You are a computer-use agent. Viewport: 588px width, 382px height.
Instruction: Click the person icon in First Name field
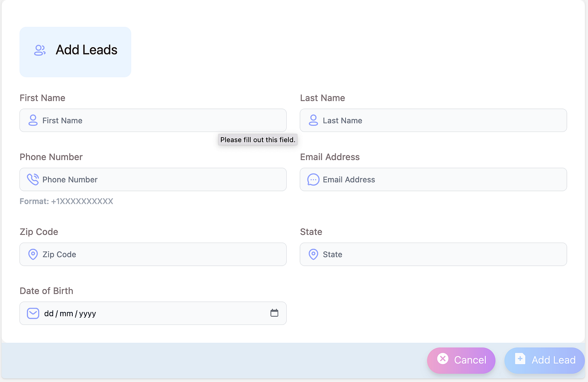pyautogui.click(x=33, y=120)
